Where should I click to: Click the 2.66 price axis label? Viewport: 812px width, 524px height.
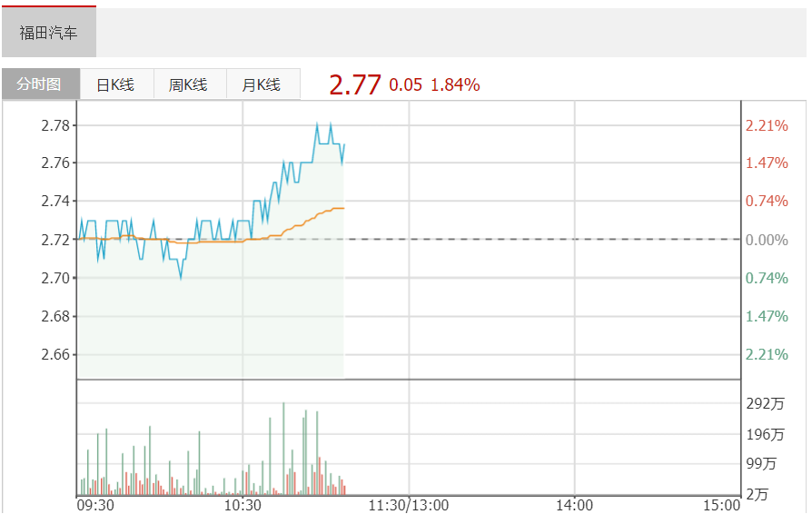click(x=55, y=354)
